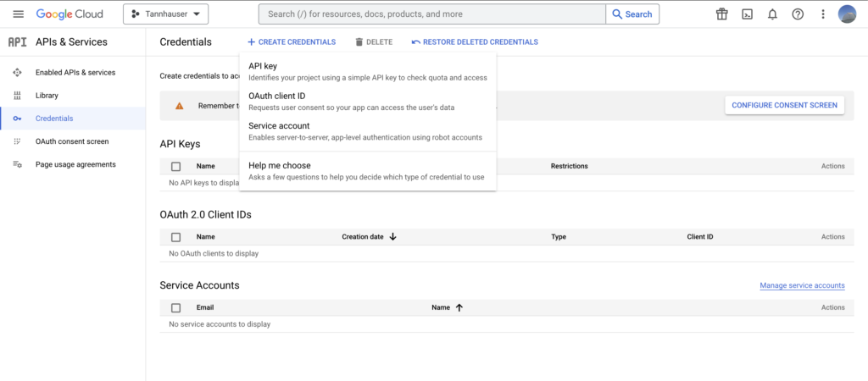Click the restore arrow icon
This screenshot has height=381, width=868.
click(x=415, y=42)
